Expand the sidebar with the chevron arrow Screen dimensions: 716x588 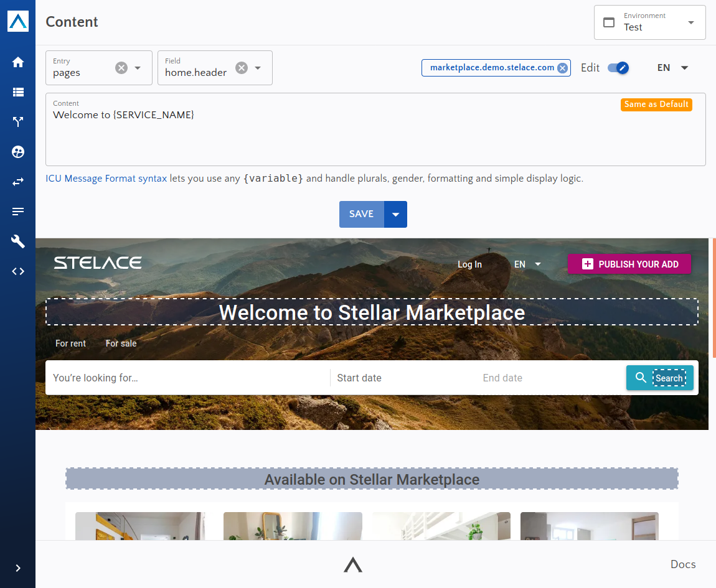click(x=18, y=568)
